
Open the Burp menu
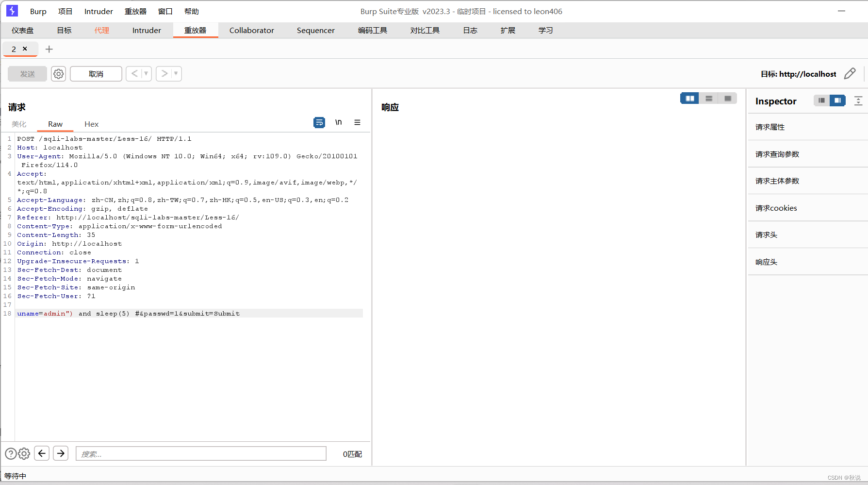click(x=38, y=11)
